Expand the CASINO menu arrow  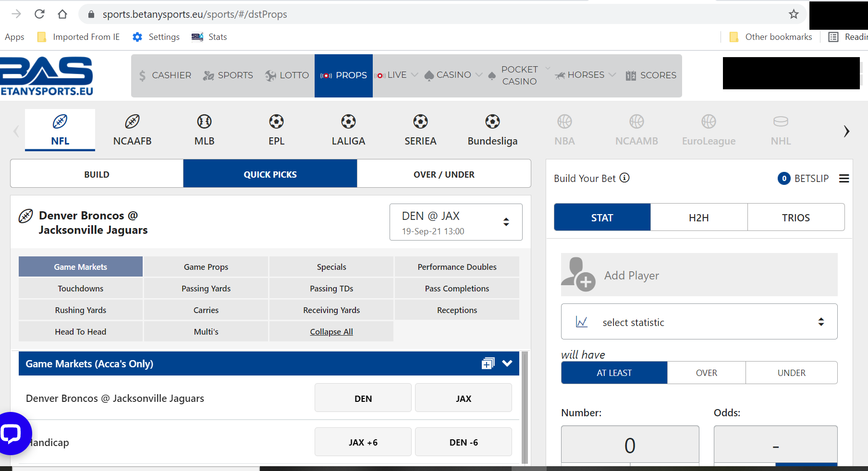(479, 75)
